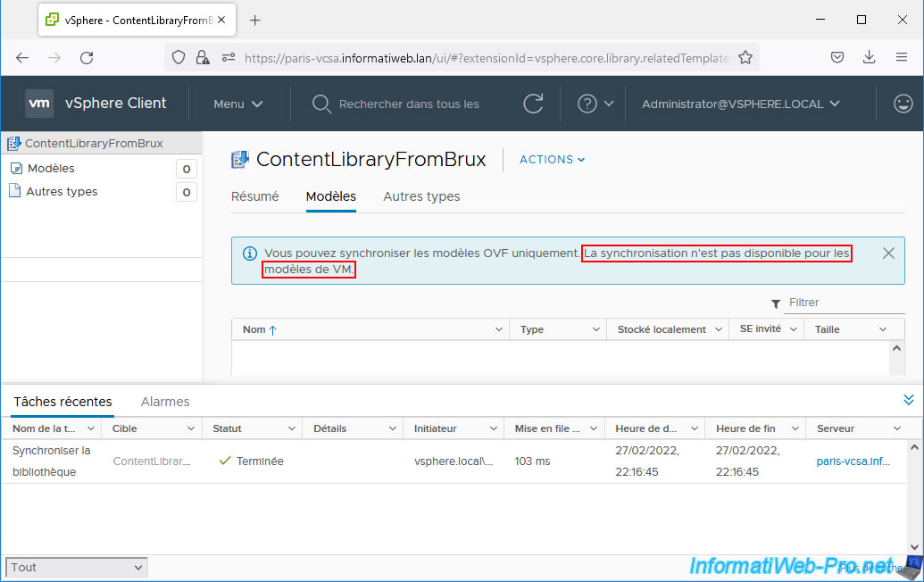Click the paris-vcsa server link
The image size is (924, 582).
tap(852, 461)
